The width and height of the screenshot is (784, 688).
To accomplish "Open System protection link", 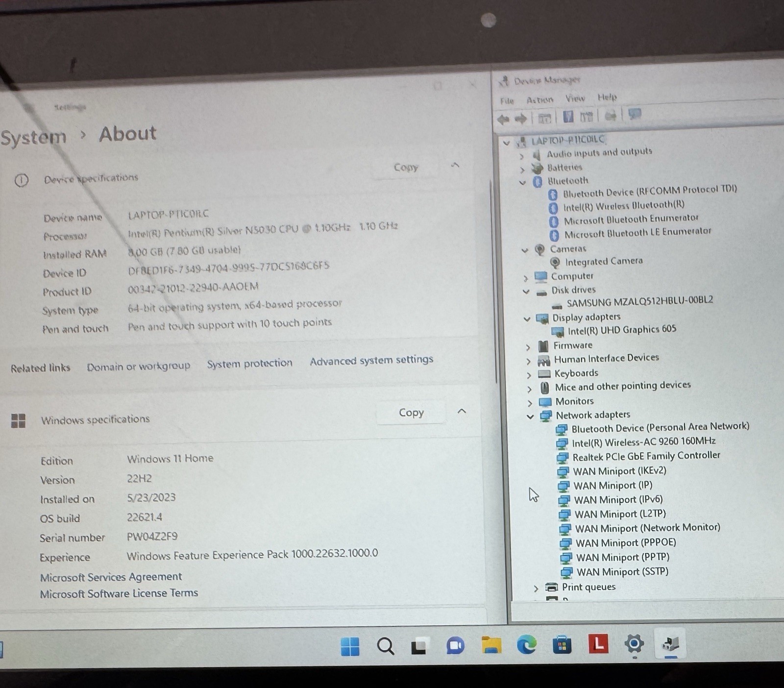I will (249, 363).
